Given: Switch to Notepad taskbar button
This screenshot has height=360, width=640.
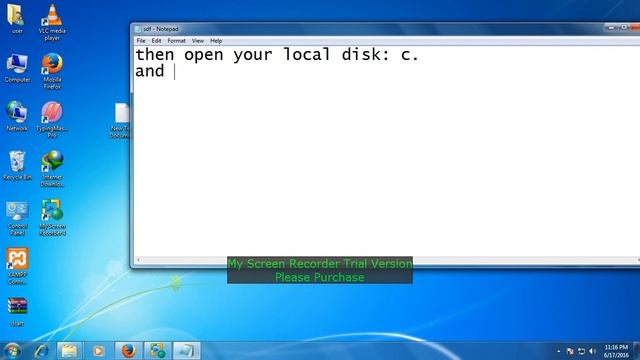Looking at the screenshot, I should click(187, 351).
